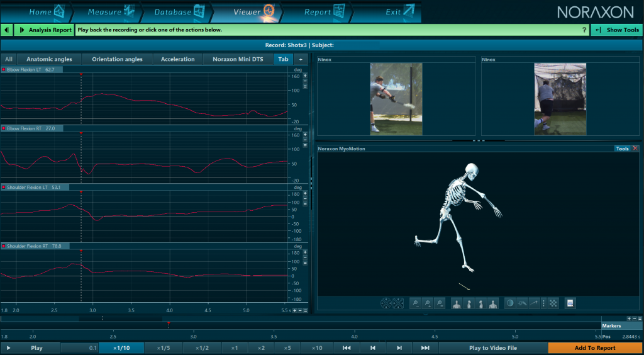Click the back arrow beside Analysis Report
The image size is (644, 355).
coord(6,30)
